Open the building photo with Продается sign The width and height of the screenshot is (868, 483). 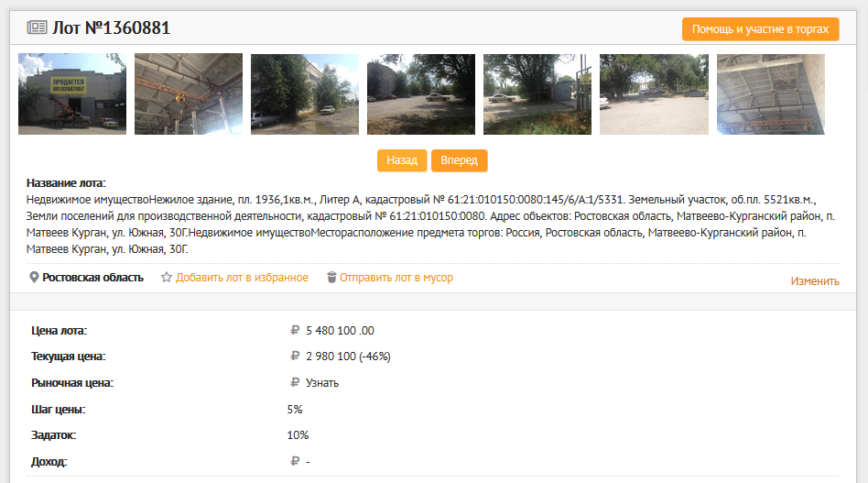click(72, 94)
